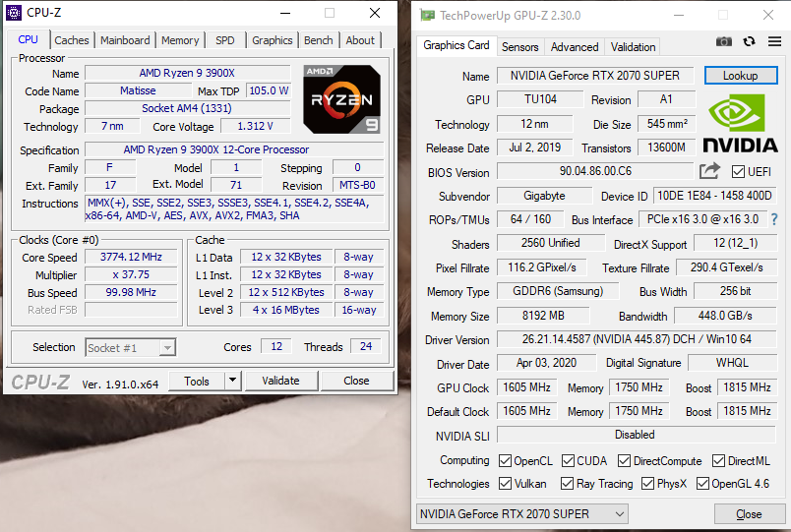Click the BIOS export share icon
This screenshot has width=791, height=532.
[x=709, y=171]
